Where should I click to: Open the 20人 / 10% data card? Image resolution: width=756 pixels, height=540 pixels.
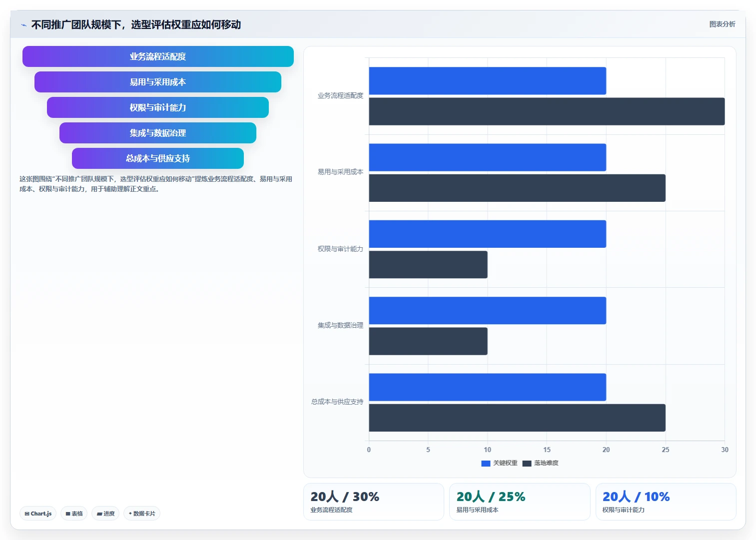[666, 502]
